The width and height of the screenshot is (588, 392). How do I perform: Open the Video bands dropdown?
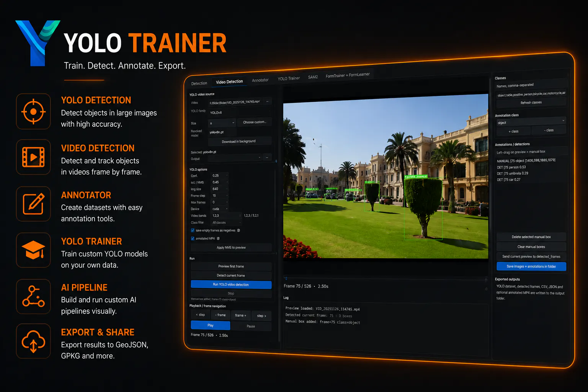[x=227, y=216]
